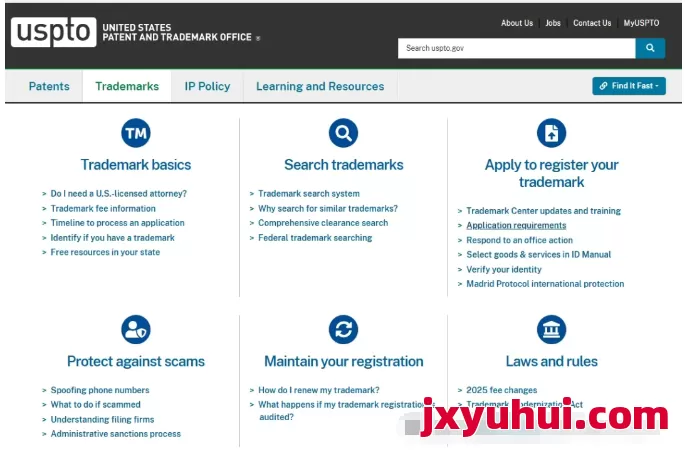The width and height of the screenshot is (685, 454).
Task: Open the IP Policy tab
Action: [x=207, y=86]
